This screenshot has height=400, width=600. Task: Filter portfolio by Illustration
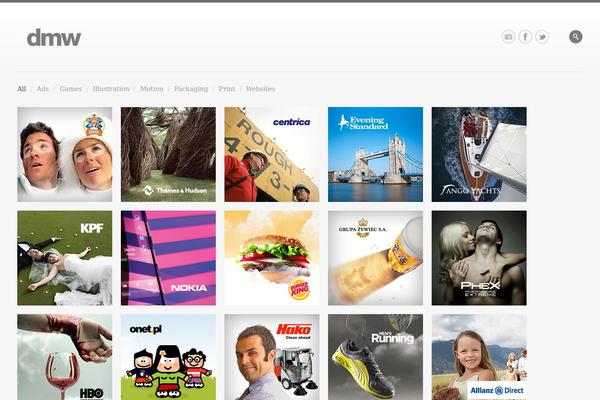pyautogui.click(x=111, y=89)
